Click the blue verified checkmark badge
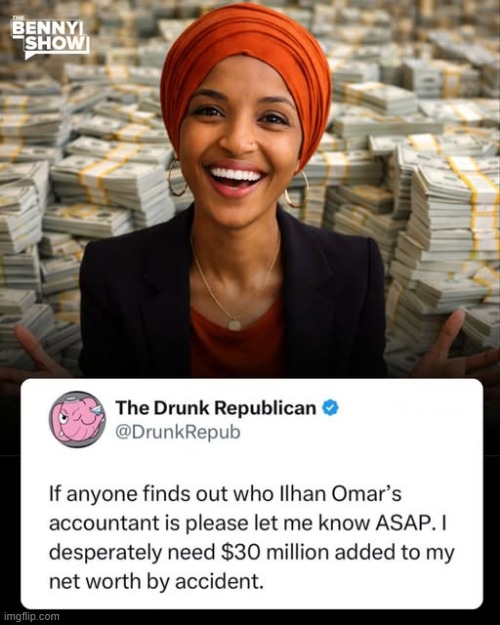This screenshot has width=500, height=625. (330, 407)
